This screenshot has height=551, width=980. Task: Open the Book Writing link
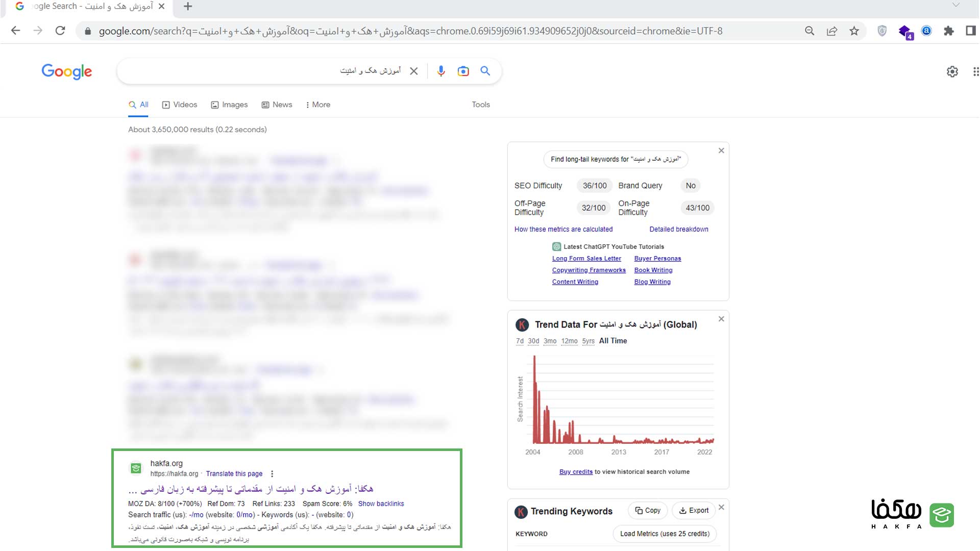tap(653, 270)
